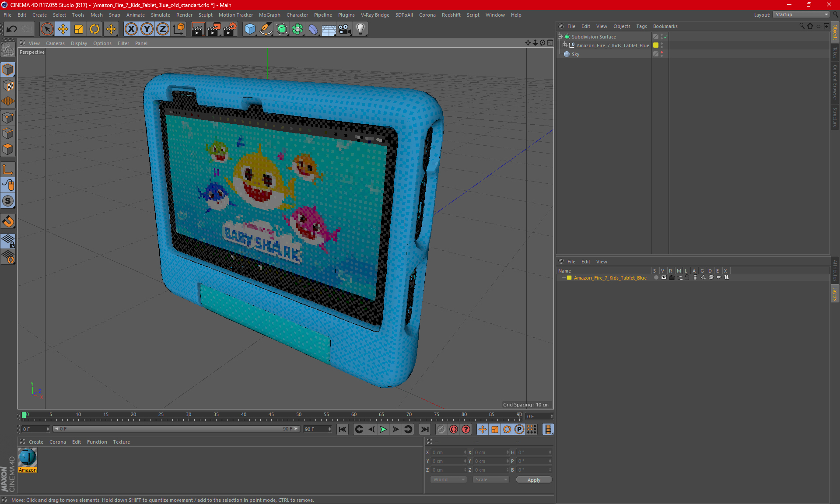
Task: Add a Cube primitive object
Action: (250, 29)
